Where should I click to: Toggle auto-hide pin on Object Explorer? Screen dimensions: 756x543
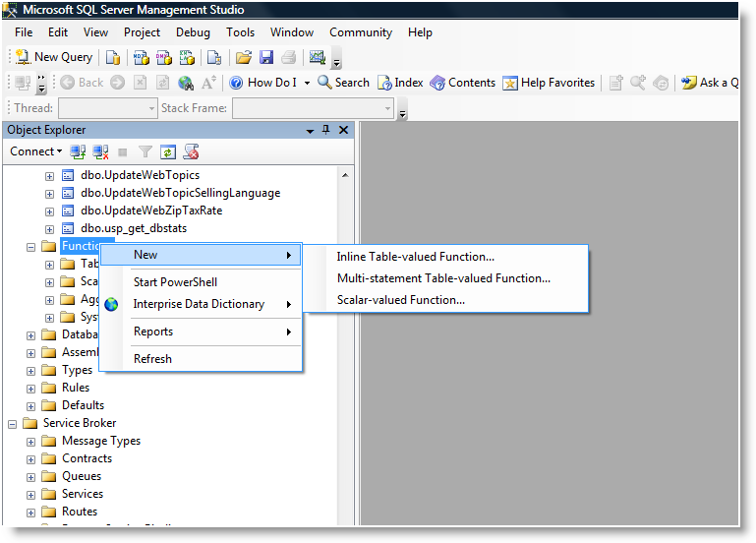pos(326,130)
